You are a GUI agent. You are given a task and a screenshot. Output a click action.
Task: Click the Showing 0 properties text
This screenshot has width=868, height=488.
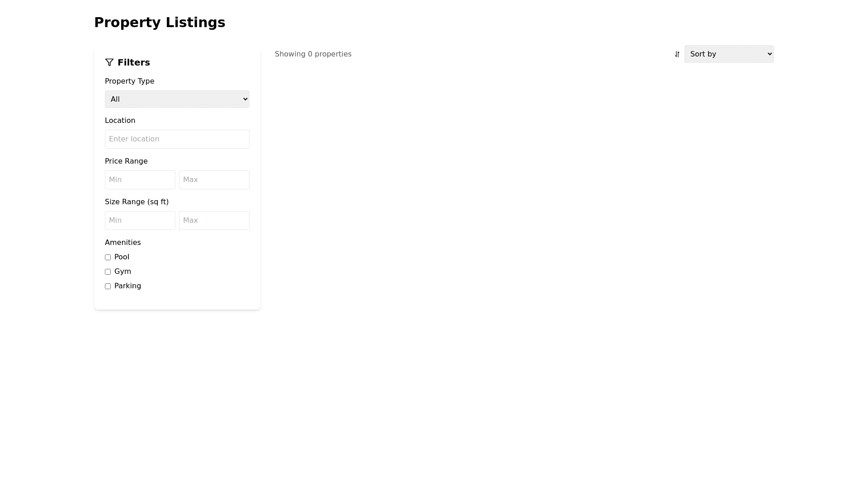click(x=313, y=54)
